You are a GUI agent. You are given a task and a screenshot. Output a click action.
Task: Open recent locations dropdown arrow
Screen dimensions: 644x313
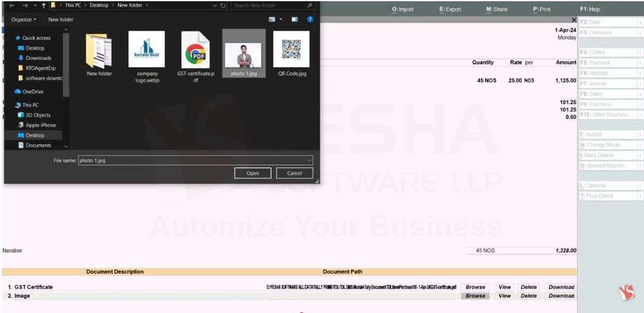pos(35,5)
